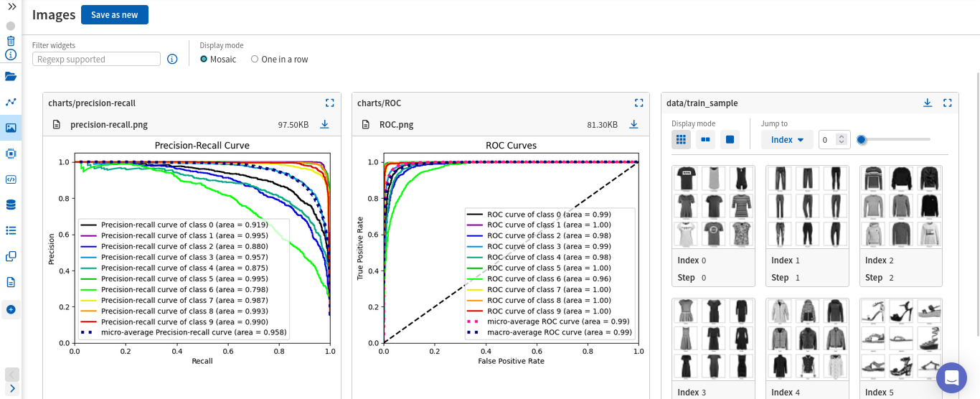The width and height of the screenshot is (980, 399).
Task: Click the Precision-Recall Curve chart image
Action: pyautogui.click(x=192, y=253)
